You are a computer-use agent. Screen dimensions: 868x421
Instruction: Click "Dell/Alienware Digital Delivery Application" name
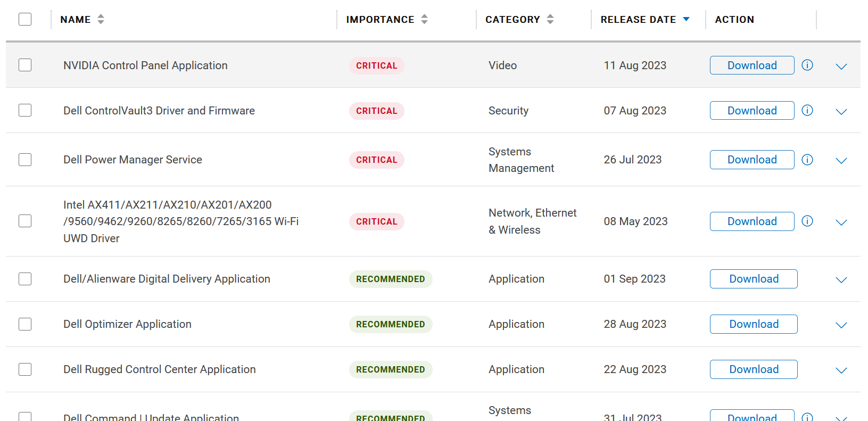(167, 279)
